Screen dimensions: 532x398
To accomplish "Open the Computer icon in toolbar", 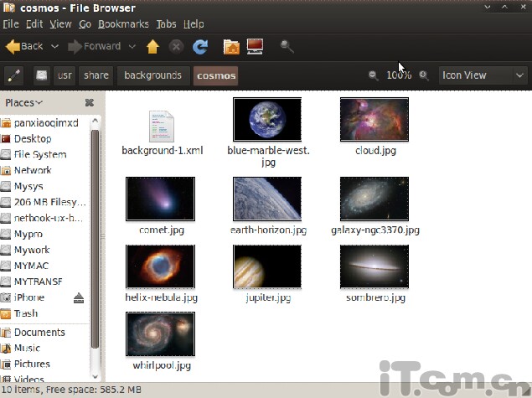I will (256, 46).
